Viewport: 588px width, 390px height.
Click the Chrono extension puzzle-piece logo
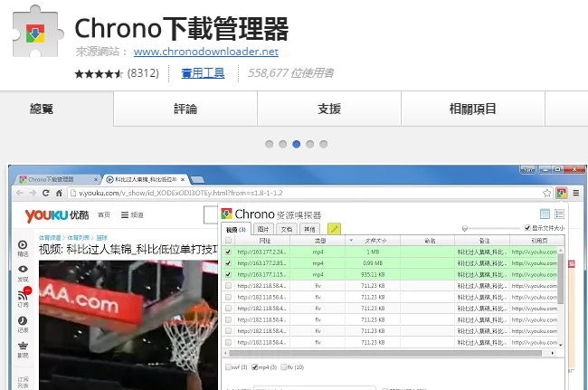point(37,33)
